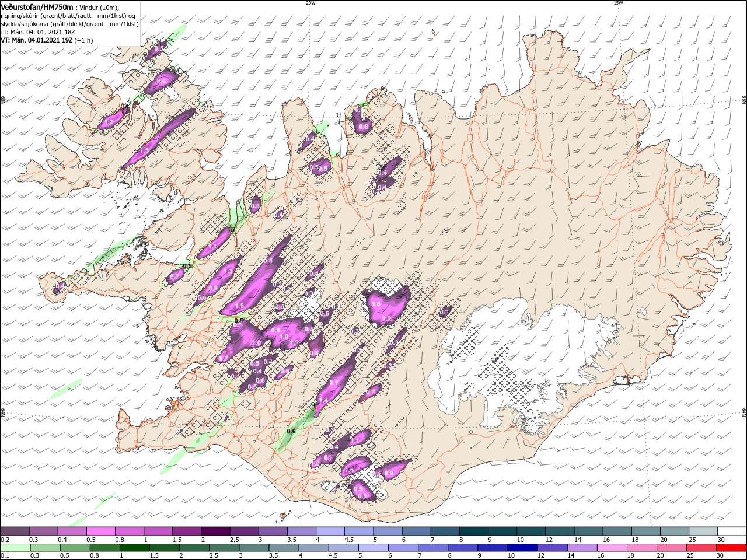Viewport: 747px width, 560px height.
Task: Click 'slydda/snjókoma' legend description line
Action: 69,24
